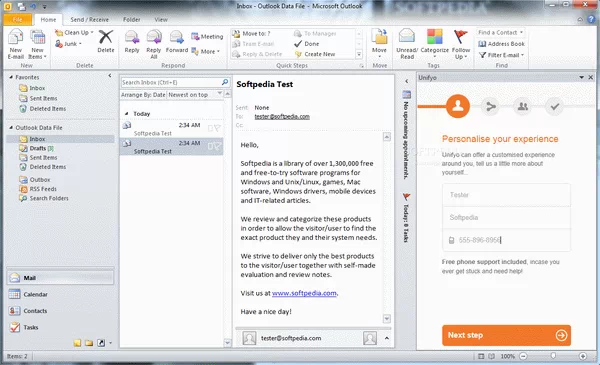Collapse the Favorites group
The height and width of the screenshot is (365, 600).
pyautogui.click(x=11, y=77)
